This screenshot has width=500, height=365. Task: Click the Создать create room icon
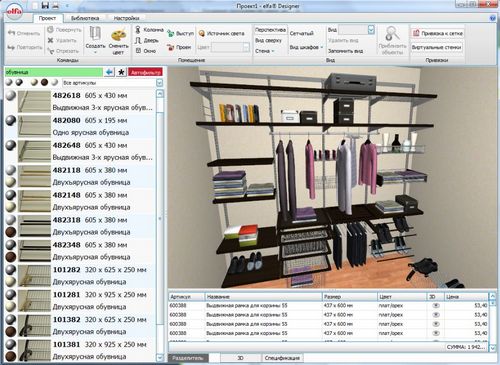pyautogui.click(x=95, y=35)
